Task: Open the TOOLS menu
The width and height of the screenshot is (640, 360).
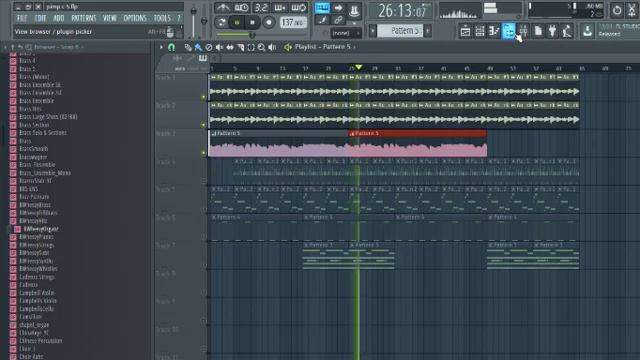Action: (x=162, y=18)
